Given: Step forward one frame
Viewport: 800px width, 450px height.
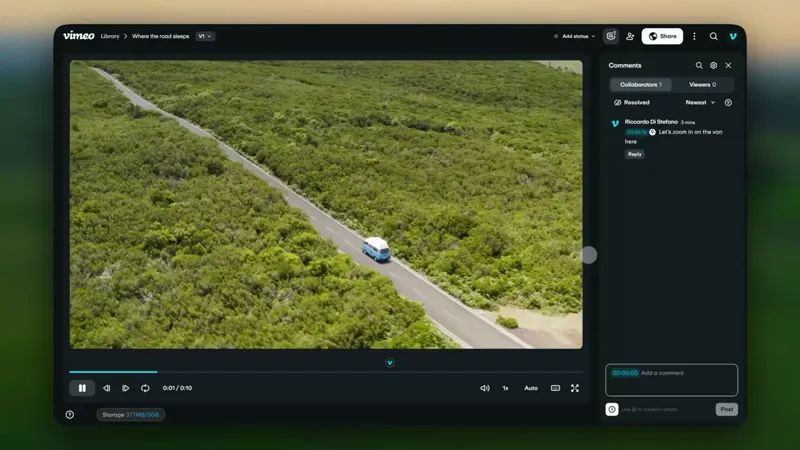Looking at the screenshot, I should 126,388.
